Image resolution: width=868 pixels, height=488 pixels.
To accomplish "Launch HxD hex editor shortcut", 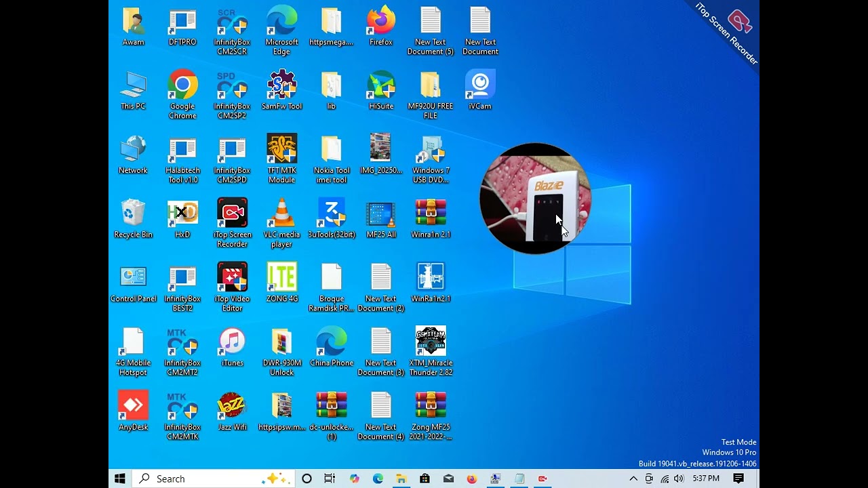I will [182, 219].
